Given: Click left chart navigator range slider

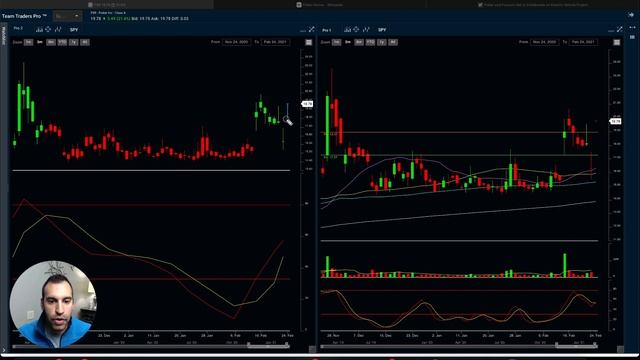Looking at the screenshot, I should pyautogui.click(x=268, y=346).
